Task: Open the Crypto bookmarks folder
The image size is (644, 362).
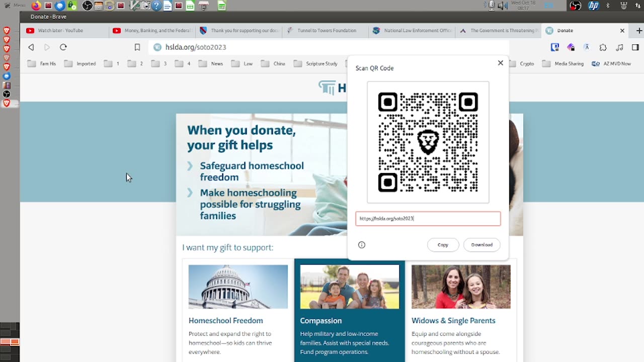Action: tap(522, 64)
